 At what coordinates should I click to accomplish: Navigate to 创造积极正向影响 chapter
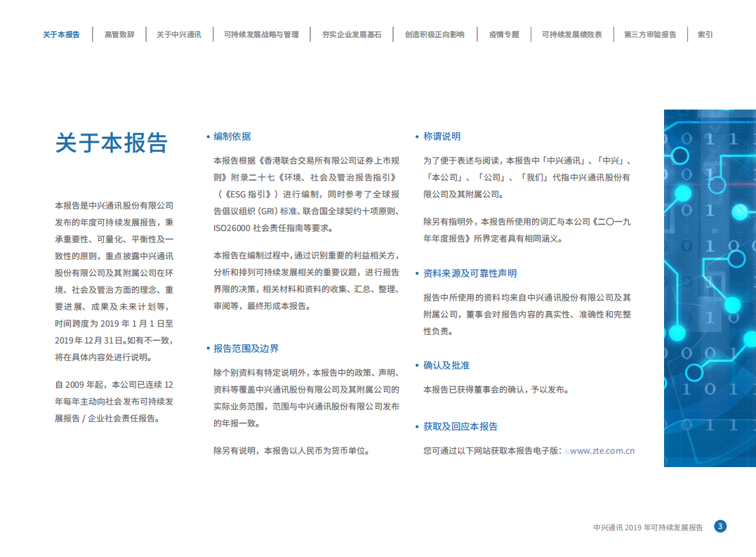click(434, 33)
